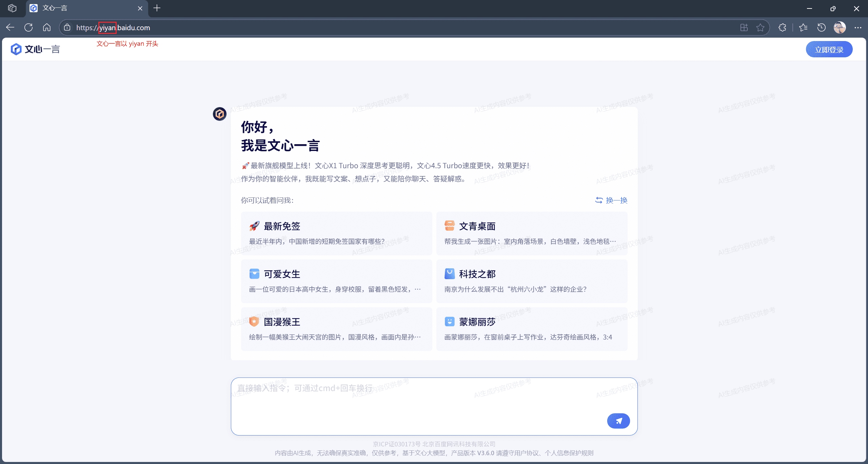The image size is (868, 464).
Task: Click the shield icon on 国漫猴王 card
Action: pyautogui.click(x=254, y=321)
